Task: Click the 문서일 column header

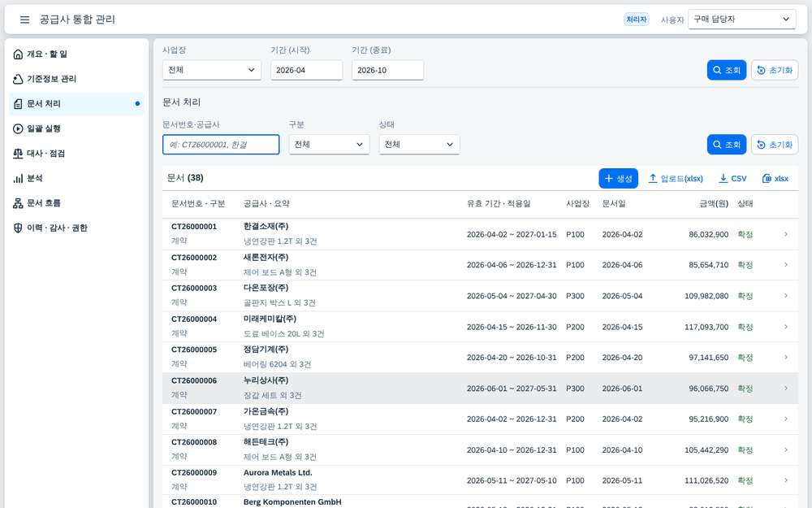Action: click(x=614, y=204)
